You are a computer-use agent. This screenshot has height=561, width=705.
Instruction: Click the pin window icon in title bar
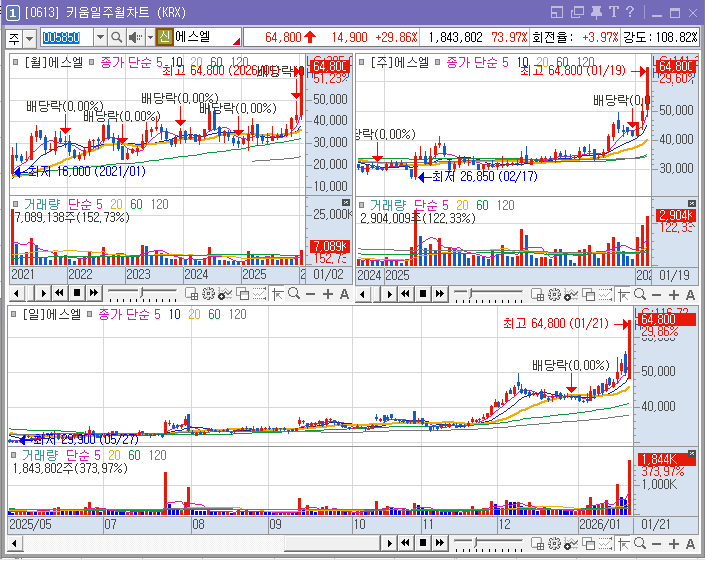pos(596,12)
